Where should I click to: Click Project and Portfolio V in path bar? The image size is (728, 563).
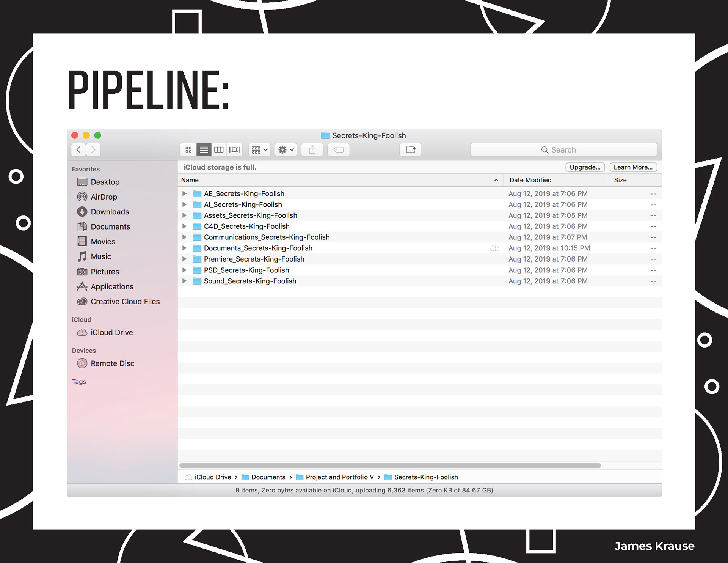point(339,477)
